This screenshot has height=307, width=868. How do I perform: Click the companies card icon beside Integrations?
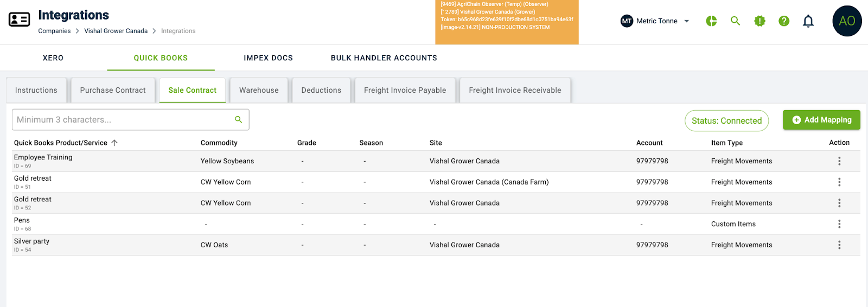(20, 20)
